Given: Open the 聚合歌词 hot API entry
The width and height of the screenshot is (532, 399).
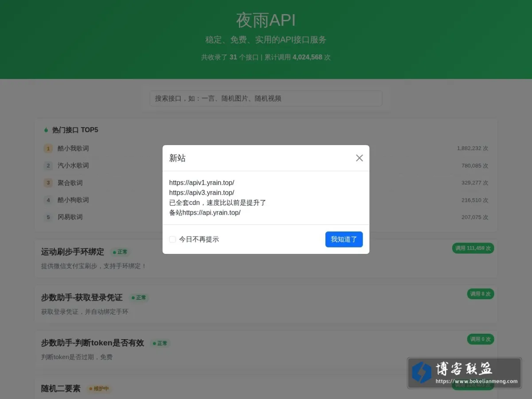Looking at the screenshot, I should point(70,183).
